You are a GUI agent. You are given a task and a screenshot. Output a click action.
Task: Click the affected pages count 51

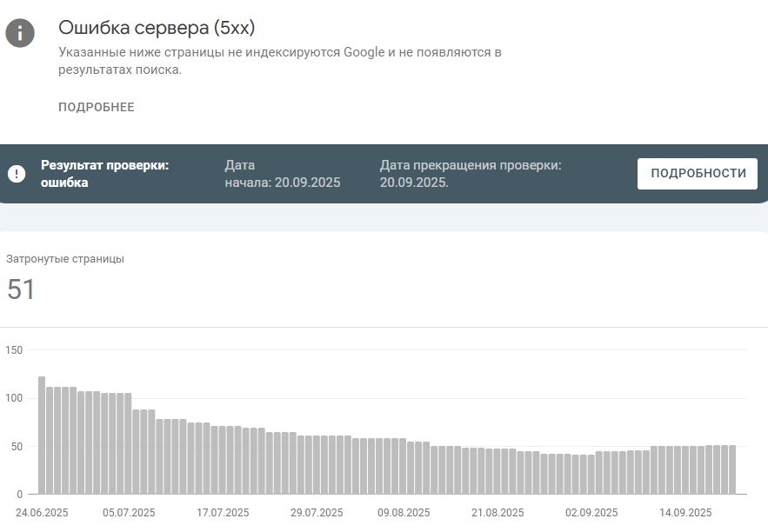[x=21, y=289]
